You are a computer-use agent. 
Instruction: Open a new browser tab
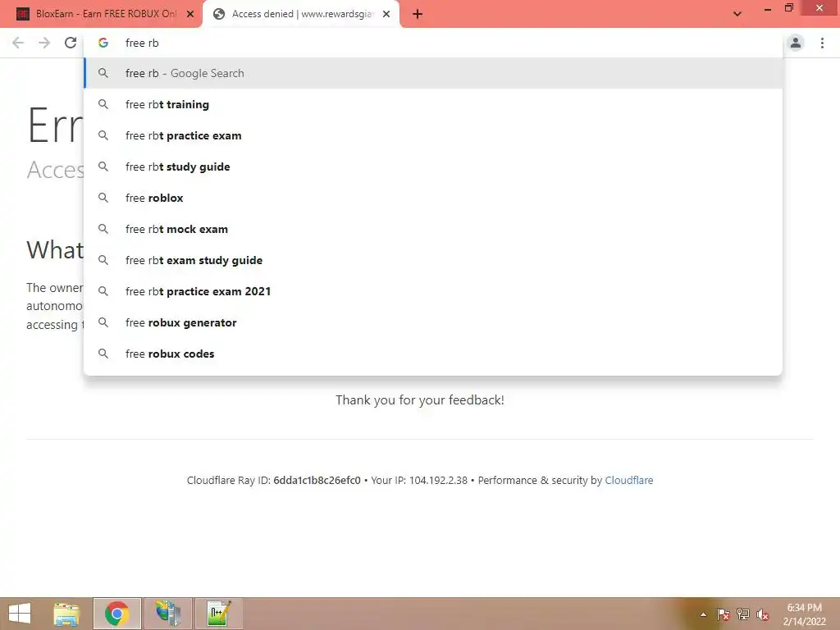418,15
